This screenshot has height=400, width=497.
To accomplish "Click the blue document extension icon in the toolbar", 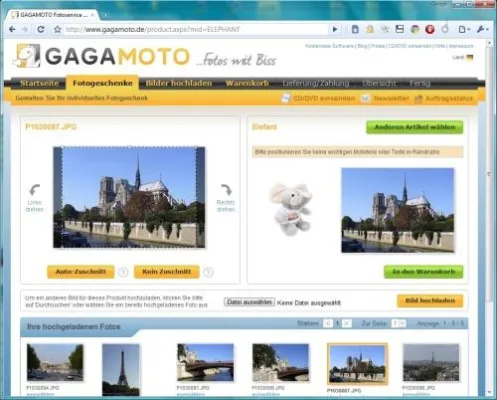I will tap(355, 29).
